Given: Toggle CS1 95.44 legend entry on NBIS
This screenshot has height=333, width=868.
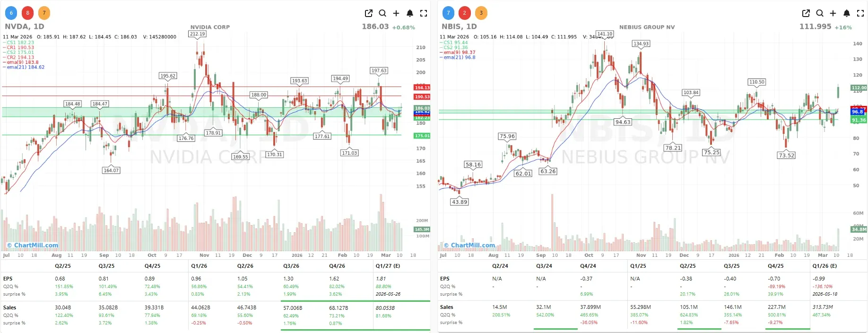Looking at the screenshot, I should pos(454,43).
